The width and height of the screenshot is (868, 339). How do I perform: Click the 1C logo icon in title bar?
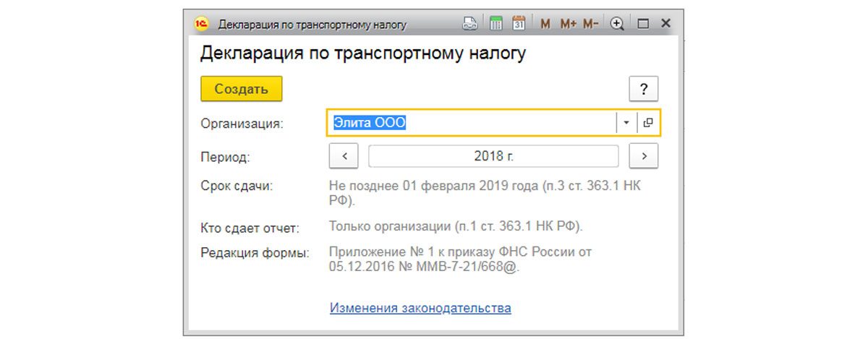click(x=202, y=24)
